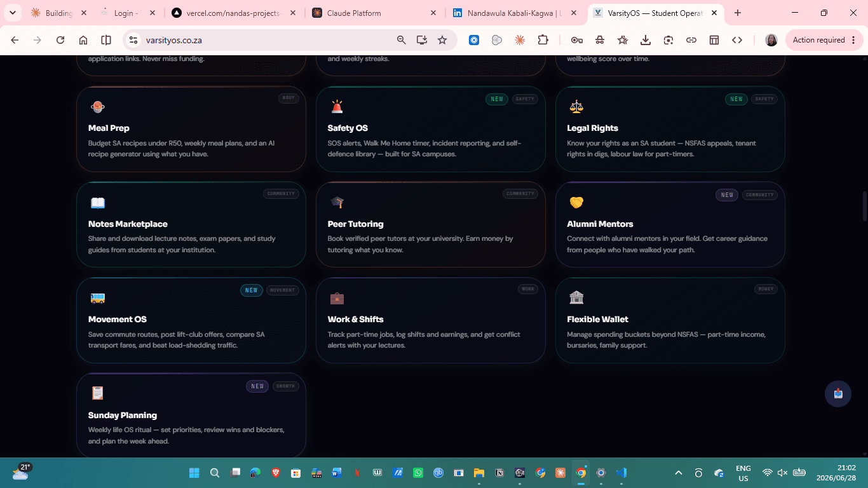Click the MOVEMENT tag on Movement OS card
This screenshot has height=488, width=868.
tap(282, 290)
